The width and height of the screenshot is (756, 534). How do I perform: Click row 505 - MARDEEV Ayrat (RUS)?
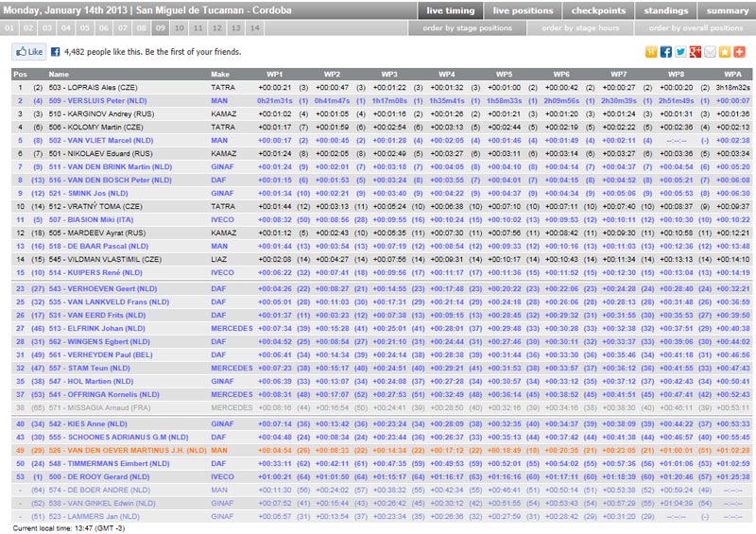pyautogui.click(x=382, y=233)
